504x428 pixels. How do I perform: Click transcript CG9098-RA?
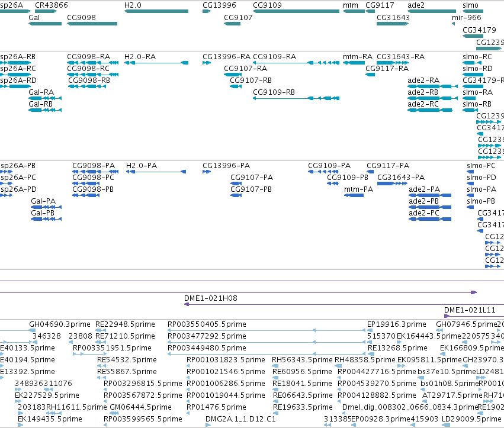(92, 63)
